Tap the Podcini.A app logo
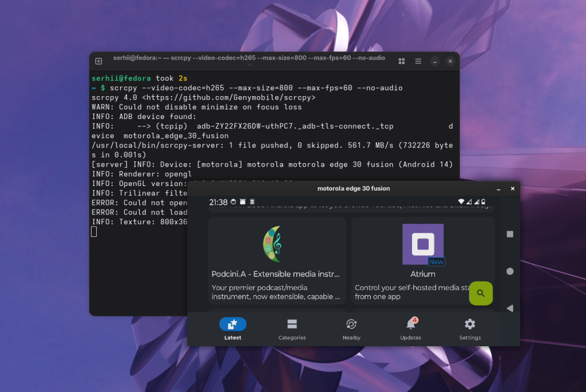This screenshot has height=392, width=586. click(272, 244)
